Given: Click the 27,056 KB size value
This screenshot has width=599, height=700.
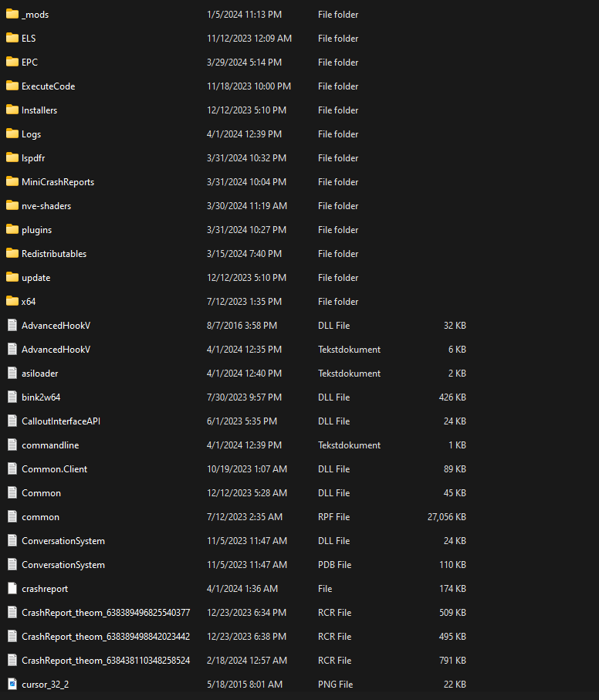Looking at the screenshot, I should click(x=447, y=517).
